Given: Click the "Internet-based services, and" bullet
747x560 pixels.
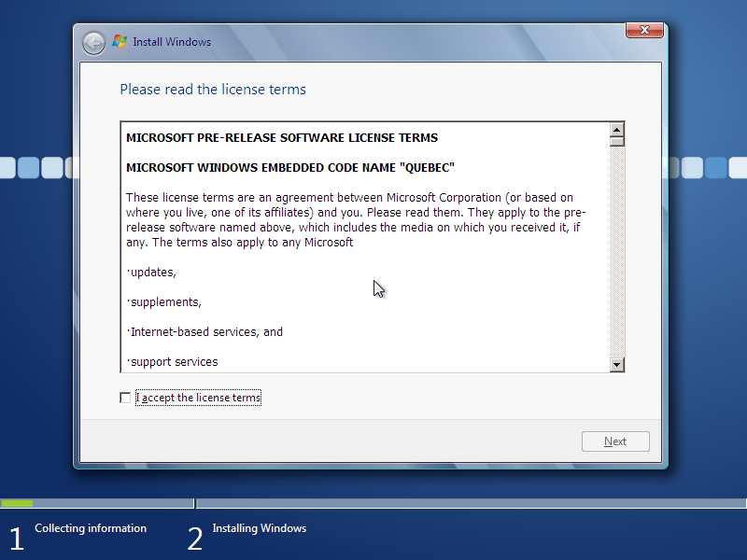Looking at the screenshot, I should pyautogui.click(x=204, y=332).
